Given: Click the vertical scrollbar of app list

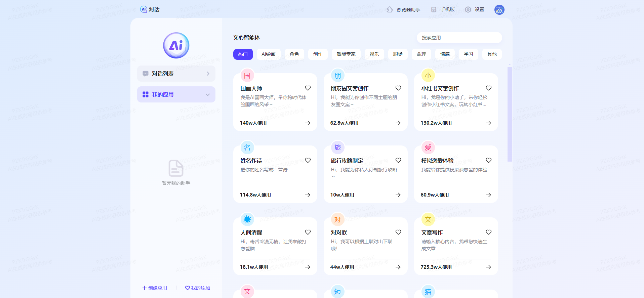Looking at the screenshot, I should click(x=510, y=114).
